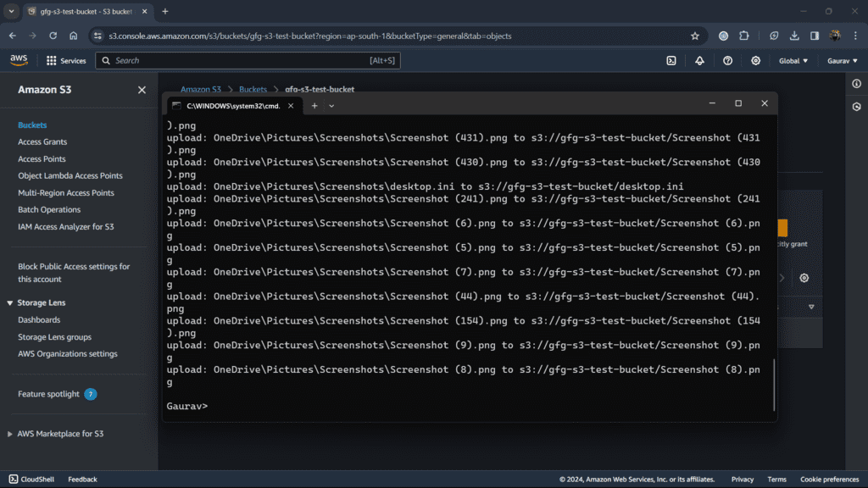Click the Feedback link in footer

[82, 480]
